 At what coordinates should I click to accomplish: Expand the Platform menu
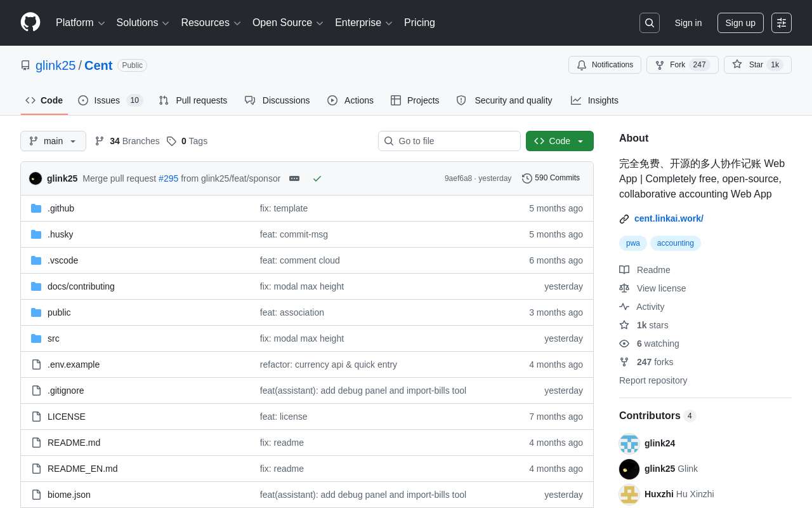tap(81, 23)
